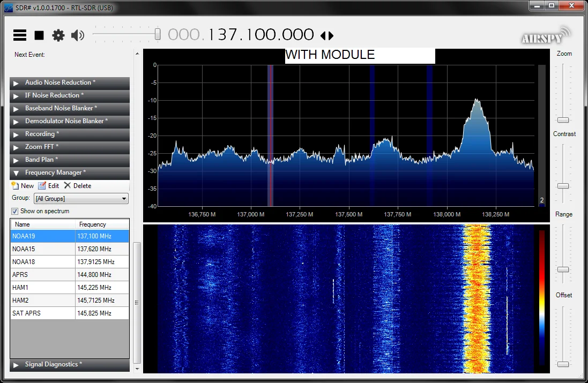Expand the Zoom FFT panel
588x383 pixels.
[70, 147]
